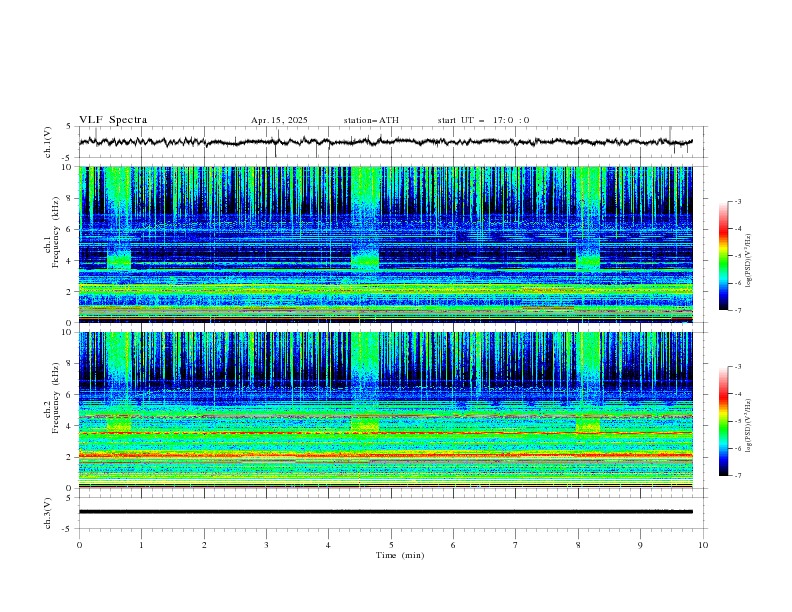Viewport: 792px width, 612px height.
Task: Select the "Time (min)" axis title
Action: (x=400, y=555)
